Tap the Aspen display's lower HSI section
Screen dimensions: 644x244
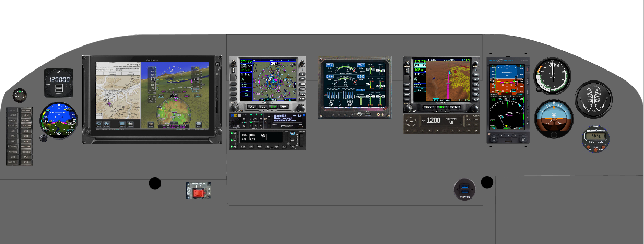click(x=507, y=113)
